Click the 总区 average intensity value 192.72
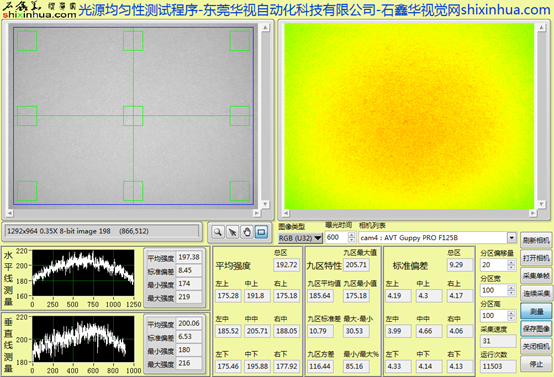Screen dimensions: 554x377 pyautogui.click(x=287, y=265)
